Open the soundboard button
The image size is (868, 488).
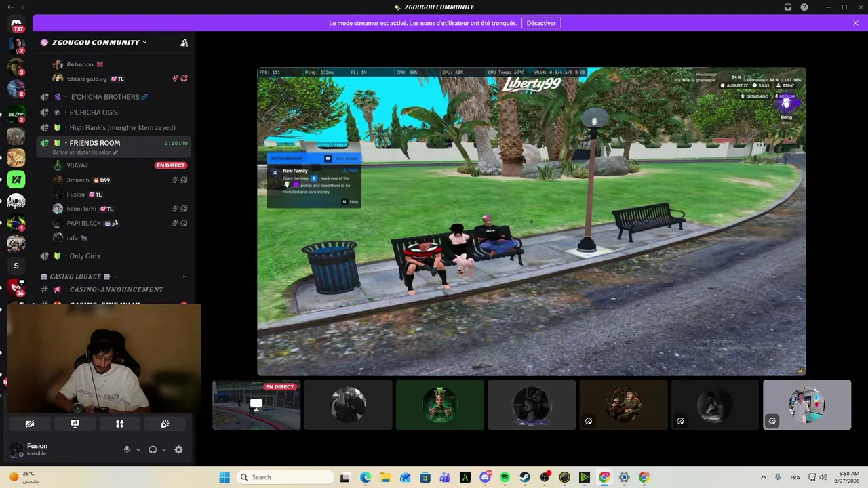165,424
